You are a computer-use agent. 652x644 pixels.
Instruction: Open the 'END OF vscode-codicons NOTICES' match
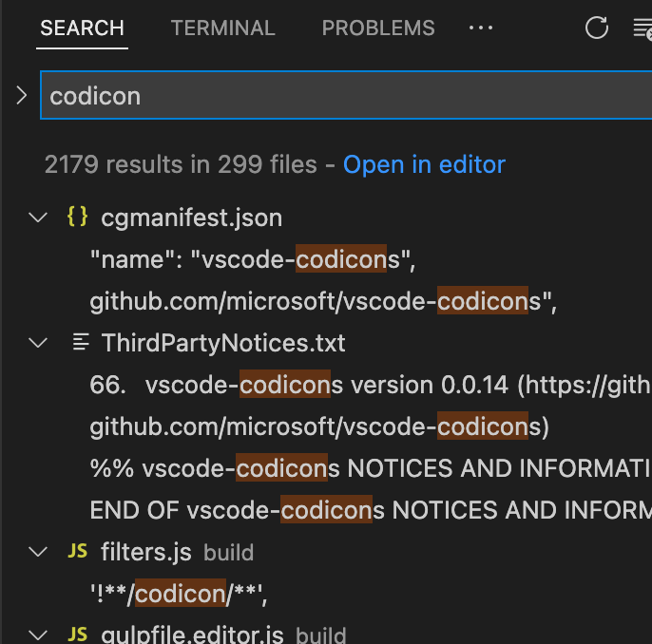[371, 510]
